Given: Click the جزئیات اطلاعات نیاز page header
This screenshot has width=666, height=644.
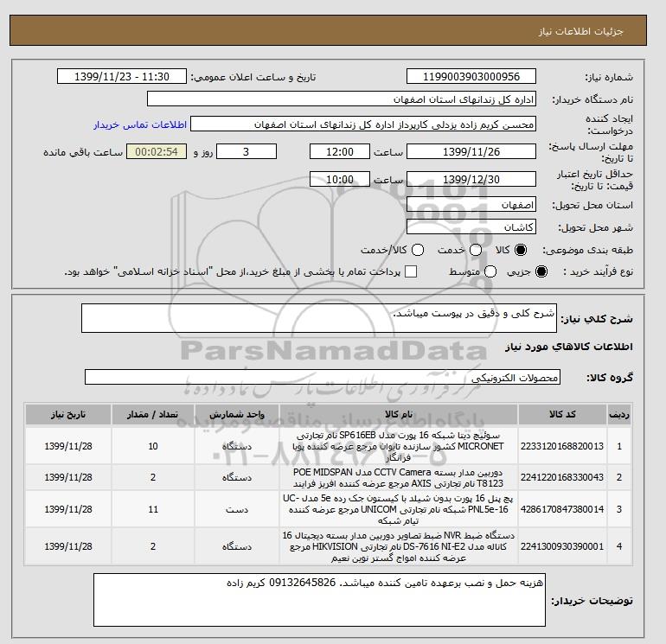Looking at the screenshot, I should (580, 31).
